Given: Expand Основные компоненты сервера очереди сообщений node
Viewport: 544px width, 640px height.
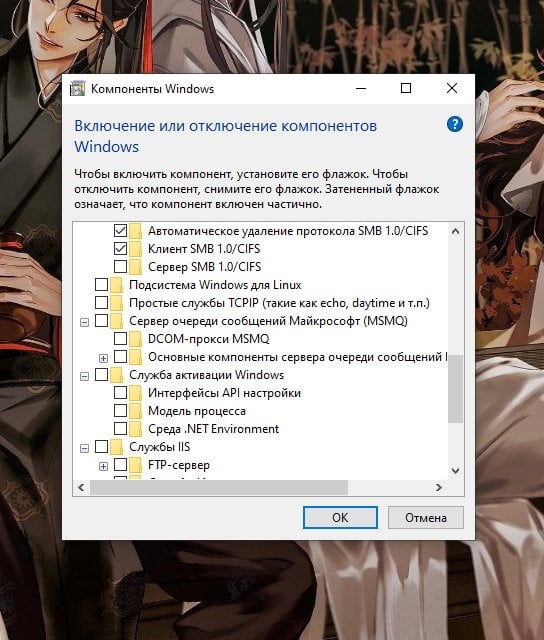Looking at the screenshot, I should pos(104,358).
